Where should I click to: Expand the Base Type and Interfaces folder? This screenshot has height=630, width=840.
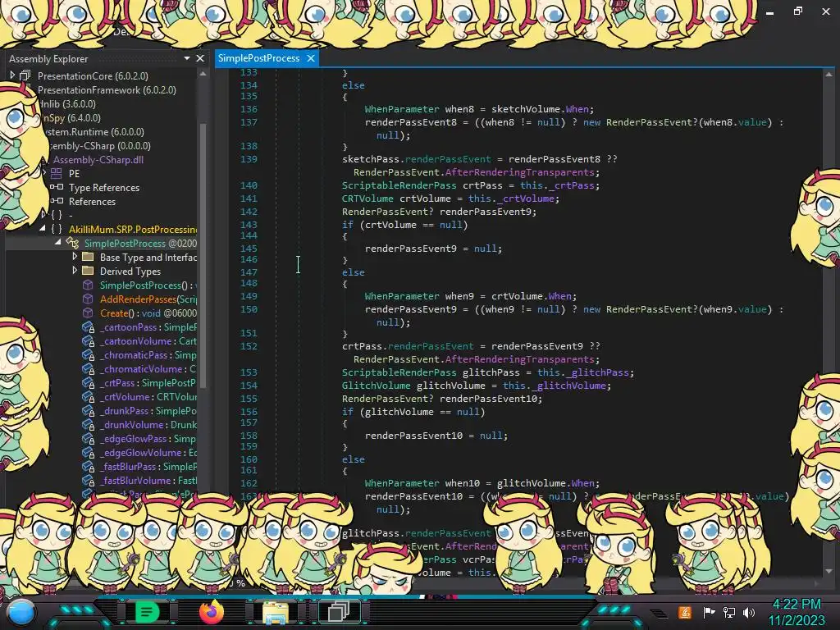[75, 257]
